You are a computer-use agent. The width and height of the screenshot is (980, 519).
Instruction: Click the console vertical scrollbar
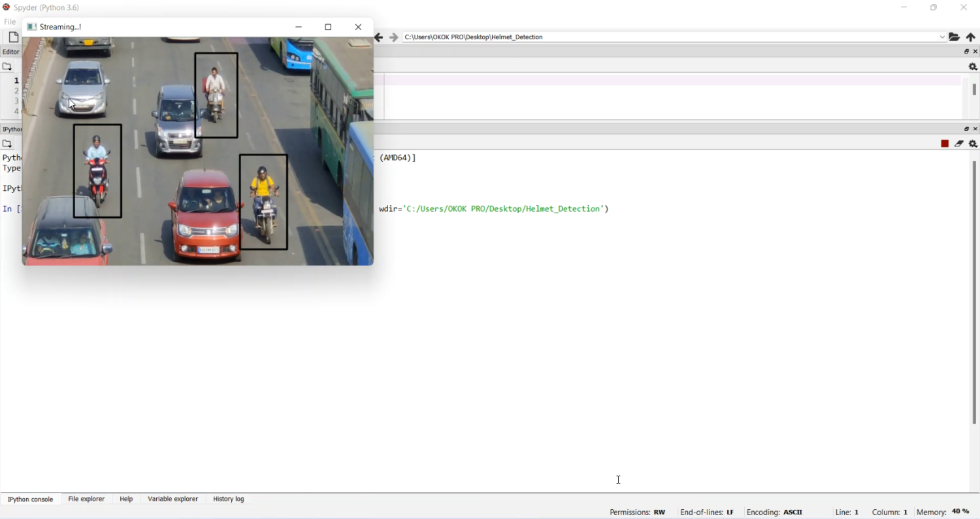coord(974,294)
